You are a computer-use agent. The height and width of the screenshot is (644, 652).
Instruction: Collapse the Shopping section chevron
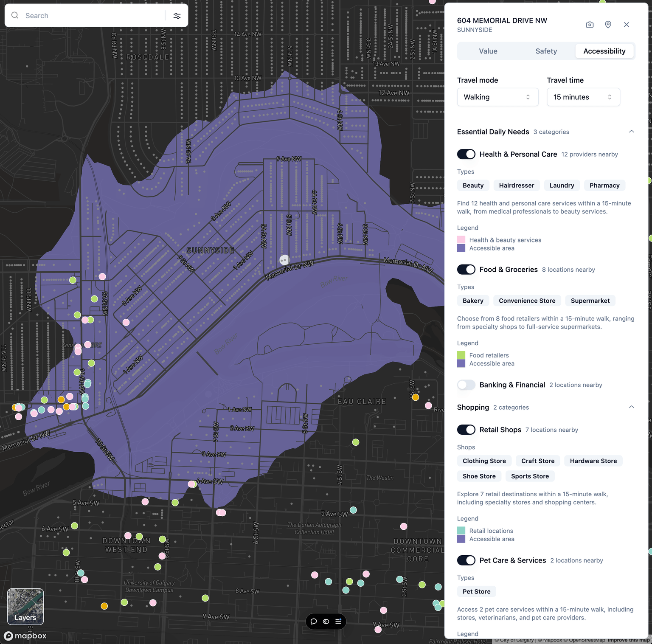pyautogui.click(x=631, y=407)
